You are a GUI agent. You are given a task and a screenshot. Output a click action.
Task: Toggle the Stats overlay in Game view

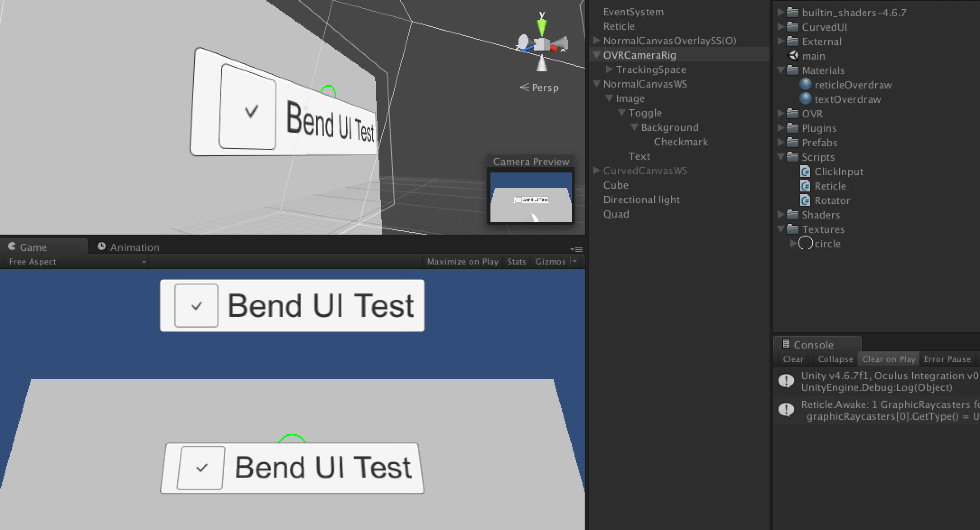coord(516,261)
